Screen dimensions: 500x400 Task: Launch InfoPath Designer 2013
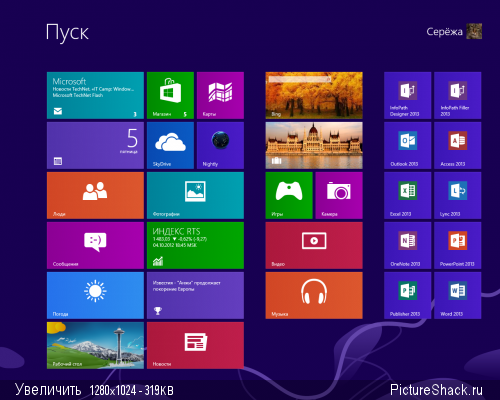point(407,95)
